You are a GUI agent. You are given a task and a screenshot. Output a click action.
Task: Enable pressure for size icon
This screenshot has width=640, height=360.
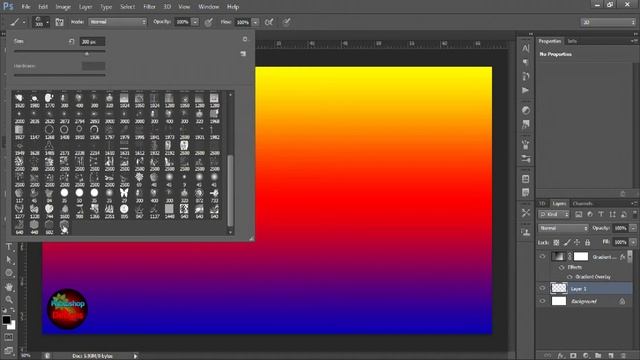click(287, 22)
